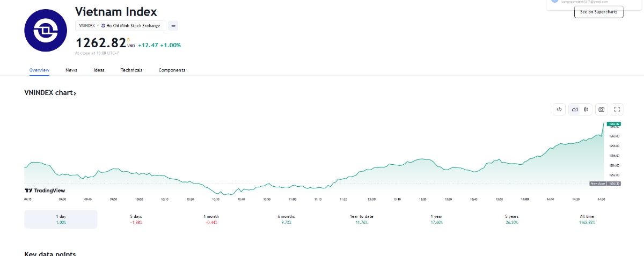Open the News tab
The width and height of the screenshot is (644, 256).
point(71,70)
